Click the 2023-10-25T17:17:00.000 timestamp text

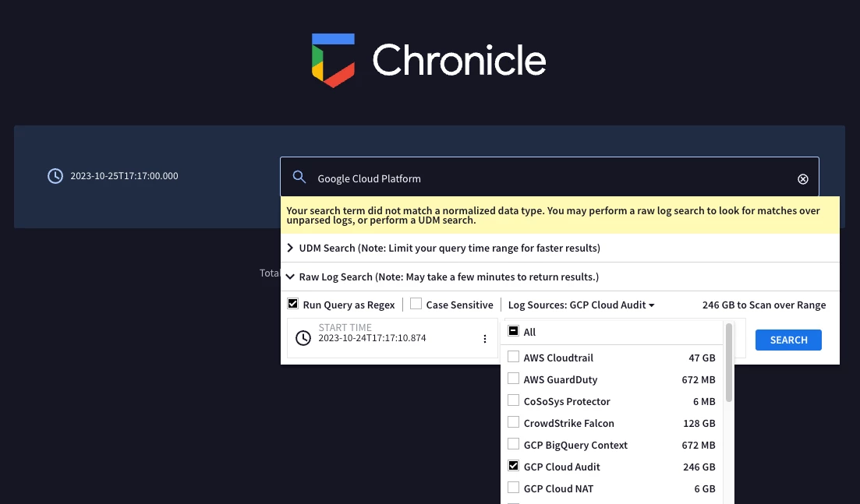click(124, 176)
